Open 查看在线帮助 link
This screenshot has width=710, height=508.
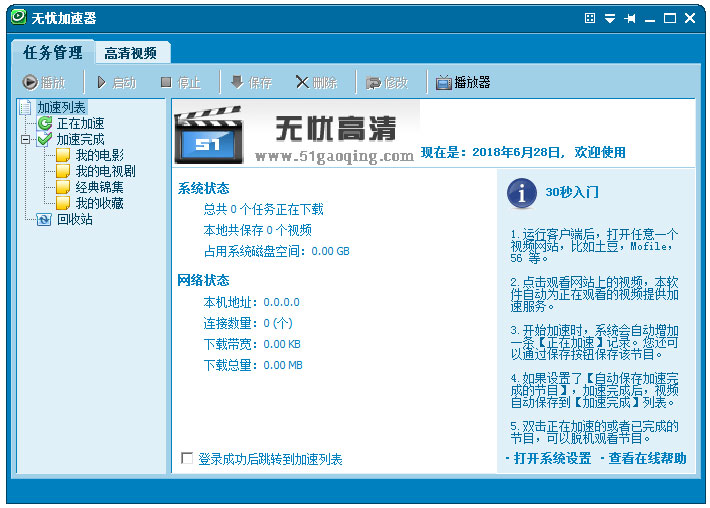coord(648,458)
